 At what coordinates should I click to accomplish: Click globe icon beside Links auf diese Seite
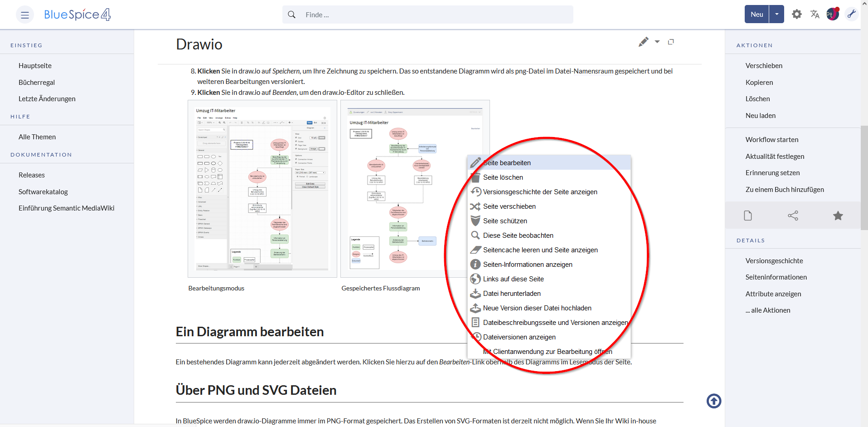475,279
